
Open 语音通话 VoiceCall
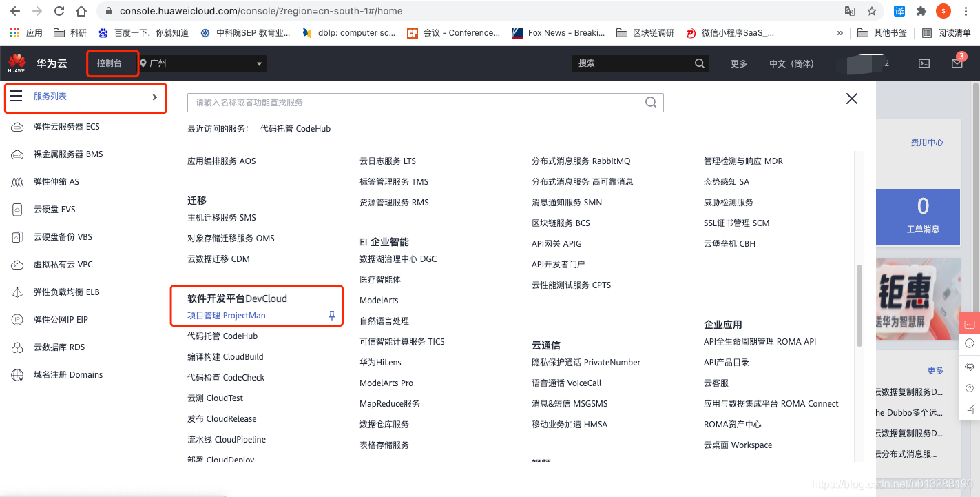tap(567, 383)
